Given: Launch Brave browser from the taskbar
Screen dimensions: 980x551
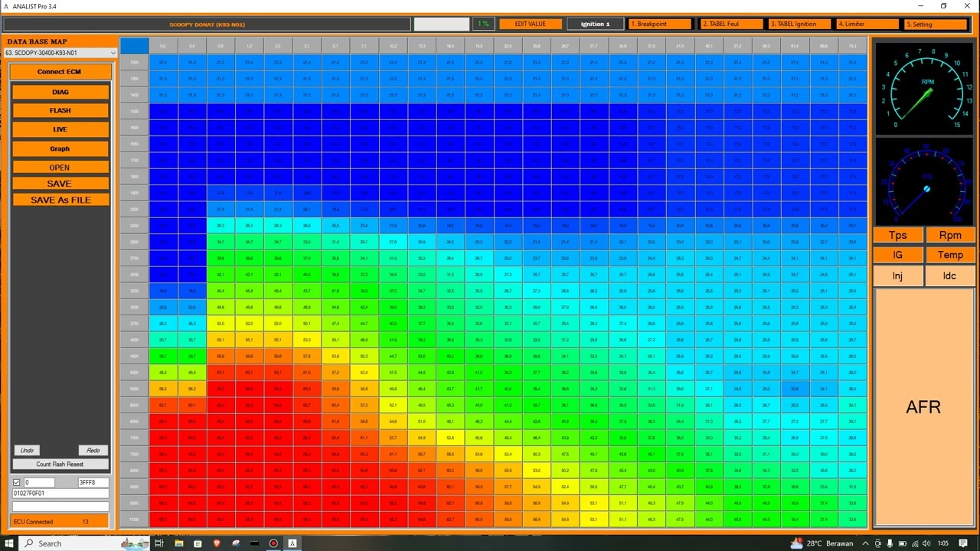Looking at the screenshot, I should pos(217,543).
